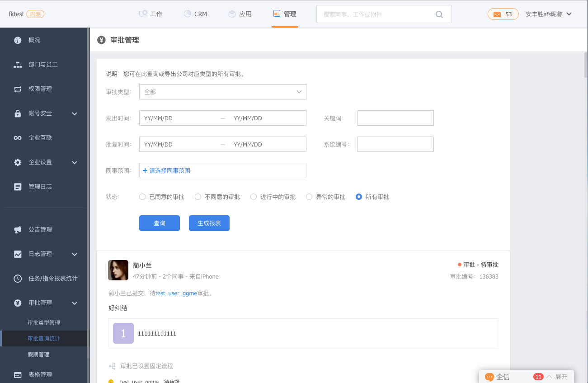Click the 管理 tab icon

coord(277,14)
